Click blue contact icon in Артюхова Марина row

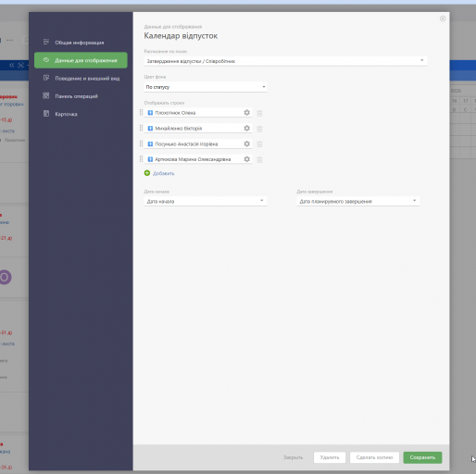tap(150, 159)
